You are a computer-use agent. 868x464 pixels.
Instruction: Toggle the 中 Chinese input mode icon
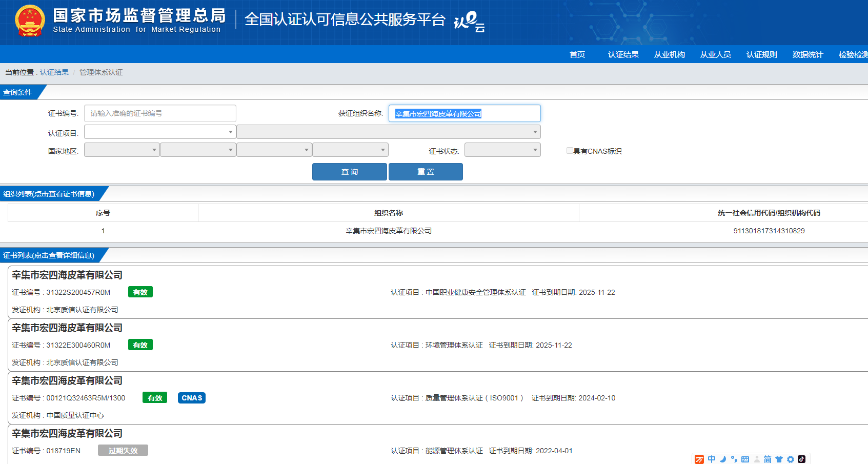[712, 459]
